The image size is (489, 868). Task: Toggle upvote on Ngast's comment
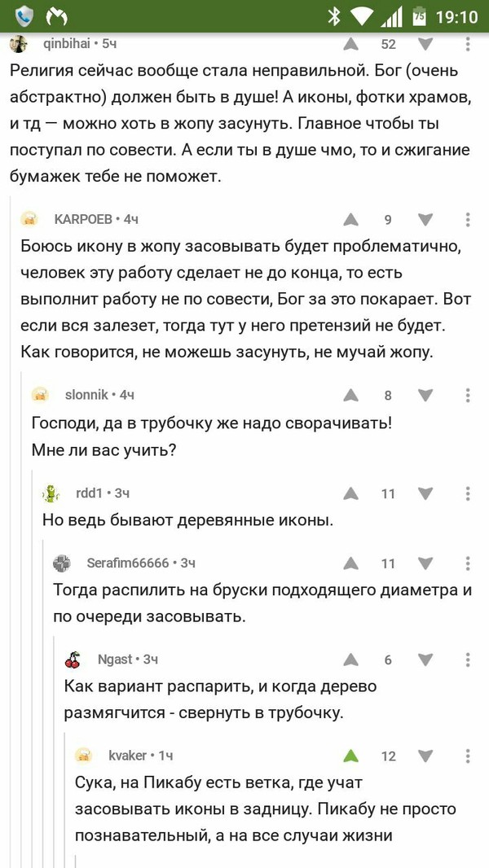click(x=350, y=660)
